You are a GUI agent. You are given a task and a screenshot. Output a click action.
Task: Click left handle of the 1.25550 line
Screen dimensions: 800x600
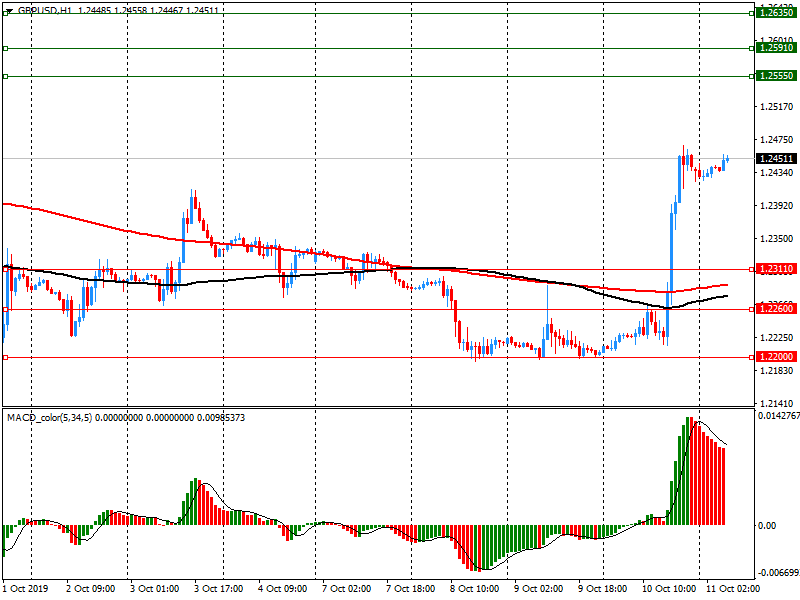(5, 76)
